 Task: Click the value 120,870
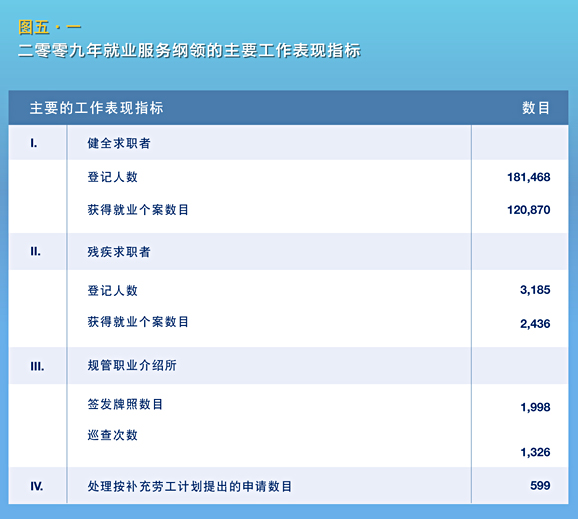pyautogui.click(x=529, y=210)
